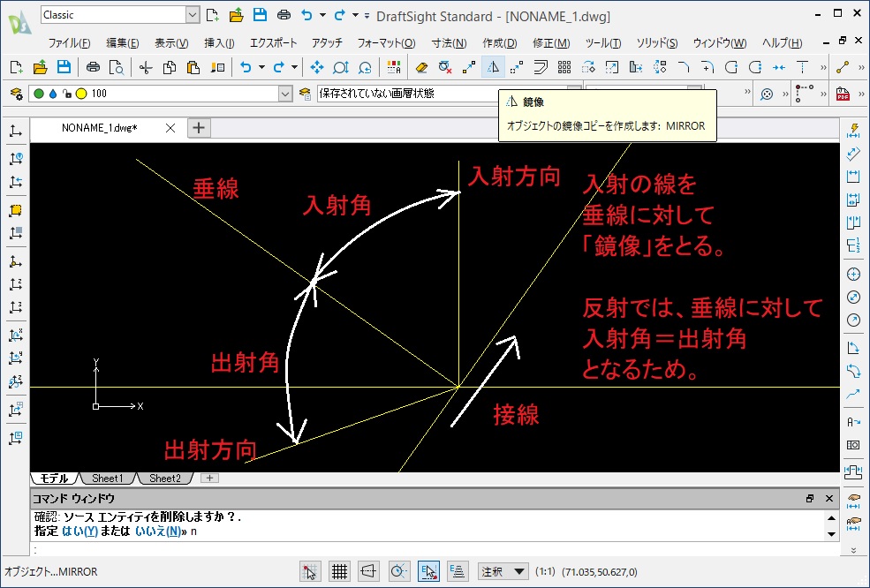Click the Copy icon in the toolbar
The image size is (870, 588).
click(170, 68)
